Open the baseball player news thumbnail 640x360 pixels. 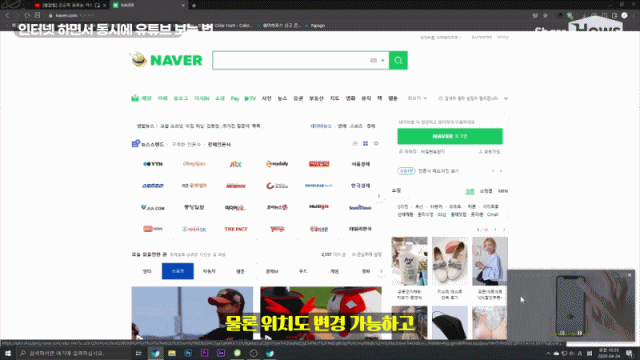[192, 313]
